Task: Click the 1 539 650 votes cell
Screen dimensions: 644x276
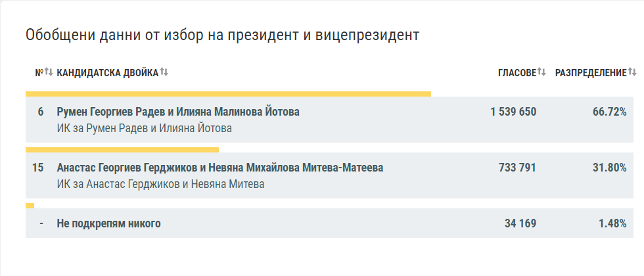Action: pos(513,112)
